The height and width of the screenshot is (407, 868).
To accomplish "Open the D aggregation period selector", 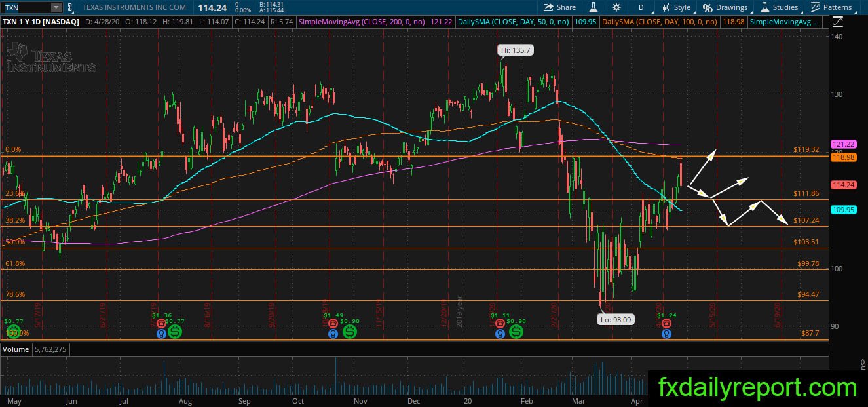I will pos(641,7).
